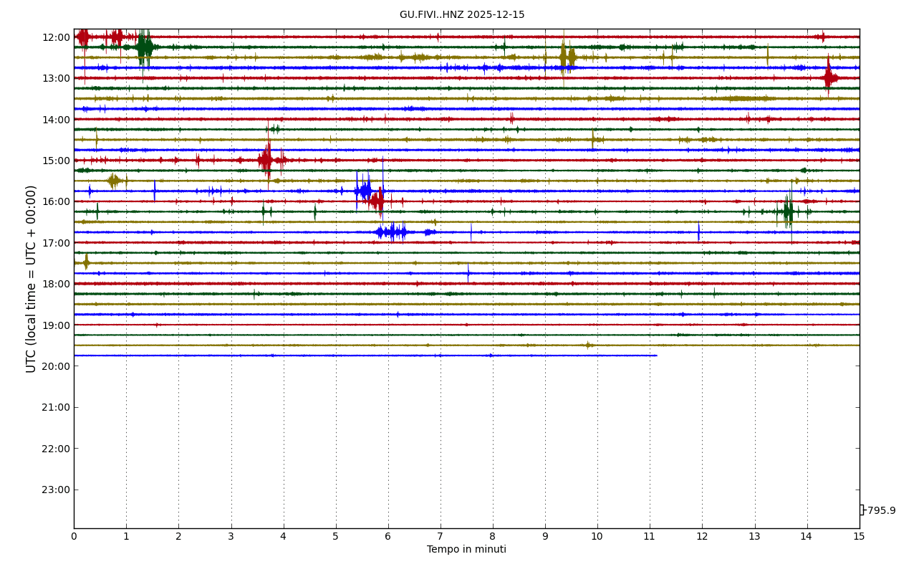
Task: Click the end of the last blue trace
Action: click(656, 355)
